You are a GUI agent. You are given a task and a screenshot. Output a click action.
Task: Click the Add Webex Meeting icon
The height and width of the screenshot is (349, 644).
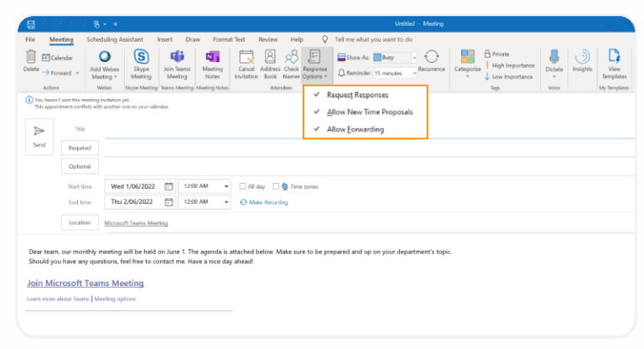tap(105, 56)
